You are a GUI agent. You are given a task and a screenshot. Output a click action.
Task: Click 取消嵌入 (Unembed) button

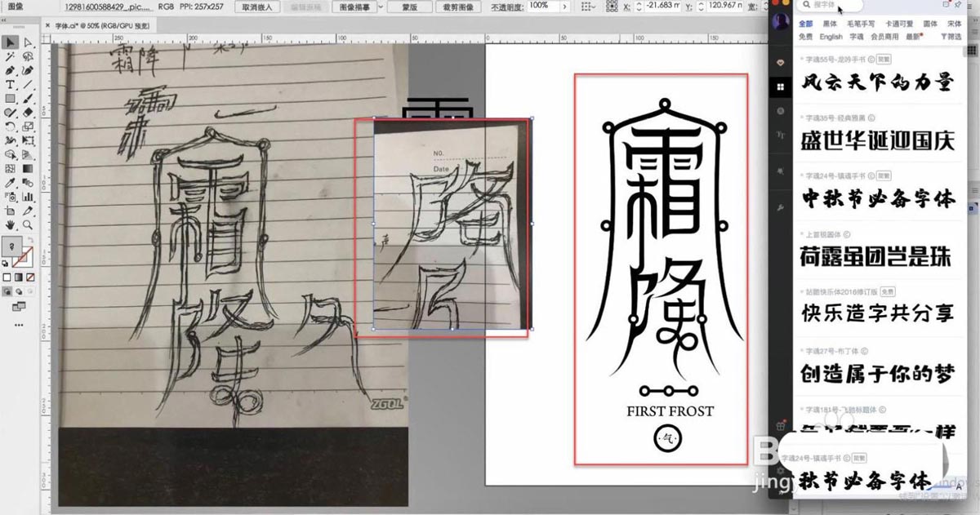point(256,6)
